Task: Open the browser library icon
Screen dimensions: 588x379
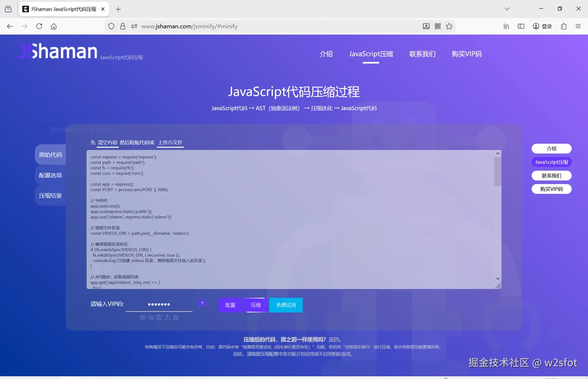Action: pyautogui.click(x=506, y=26)
